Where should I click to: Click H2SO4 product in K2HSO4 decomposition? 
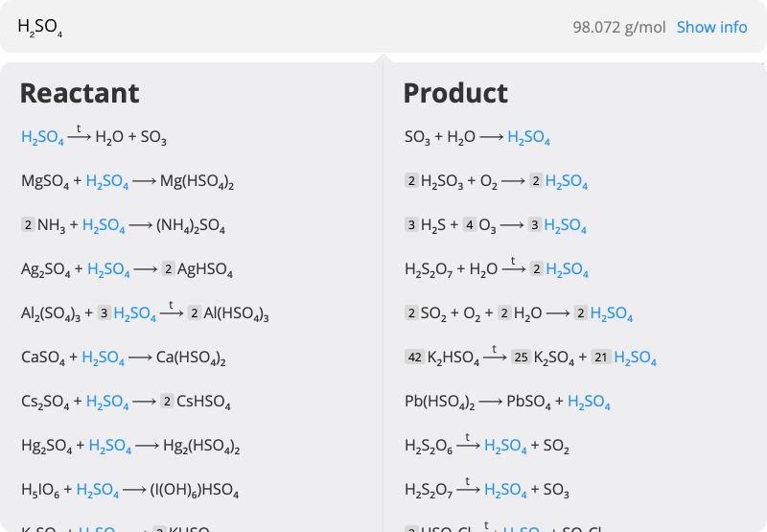[x=636, y=359]
